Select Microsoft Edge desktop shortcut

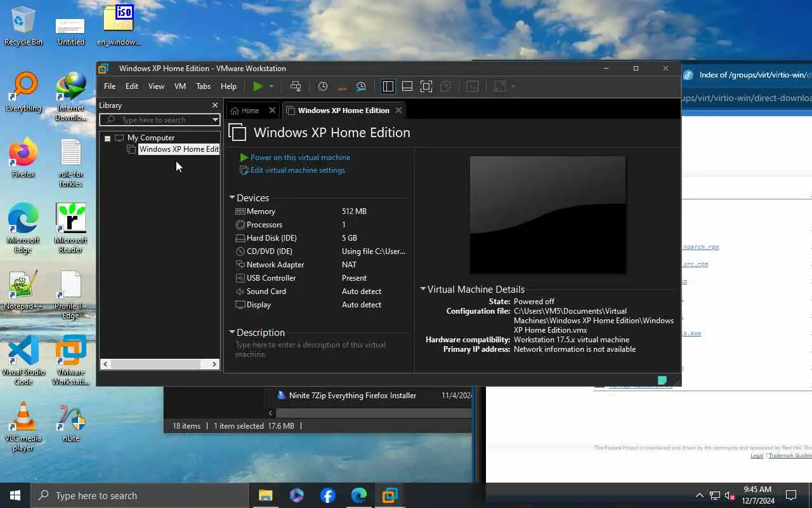coord(23,229)
